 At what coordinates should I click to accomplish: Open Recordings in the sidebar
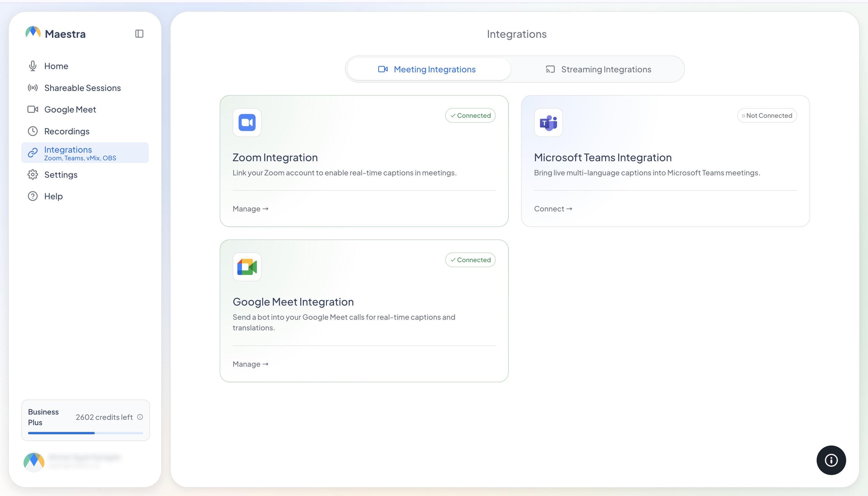click(x=85, y=131)
